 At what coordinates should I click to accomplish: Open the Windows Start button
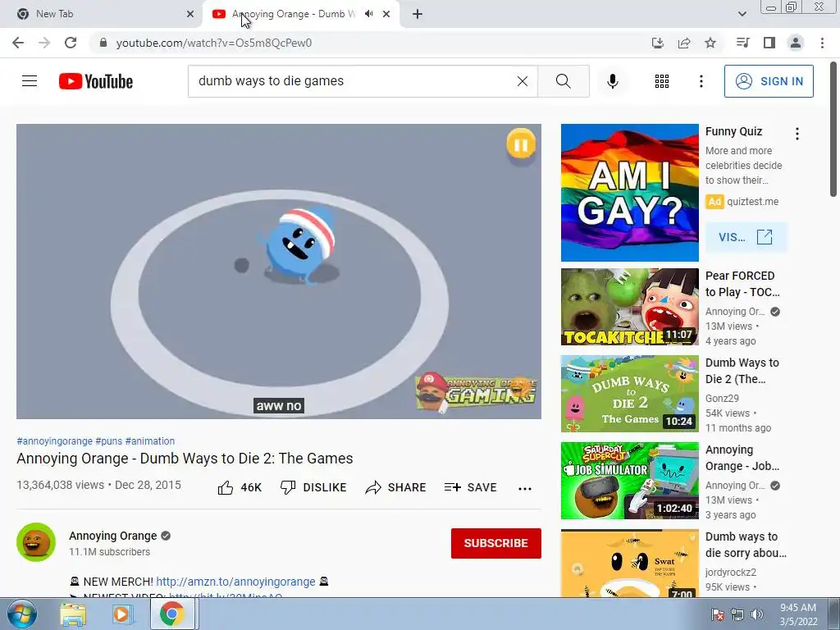click(x=22, y=614)
